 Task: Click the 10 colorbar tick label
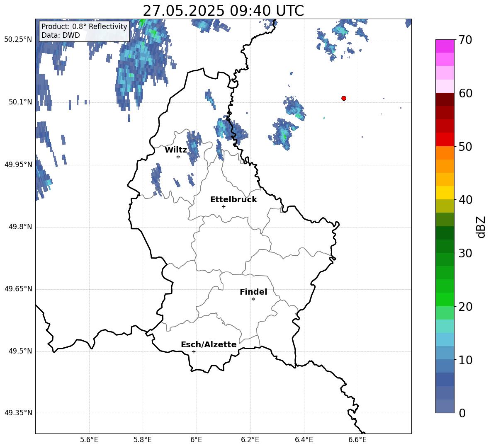point(465,360)
